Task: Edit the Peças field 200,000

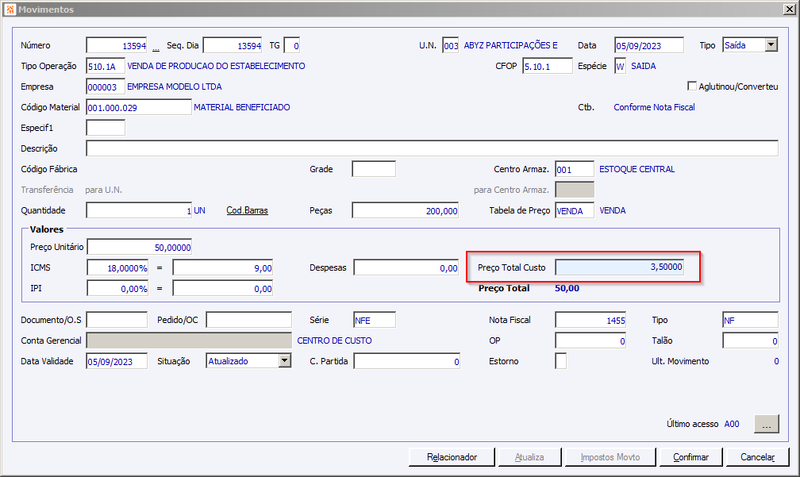Action: (x=405, y=210)
